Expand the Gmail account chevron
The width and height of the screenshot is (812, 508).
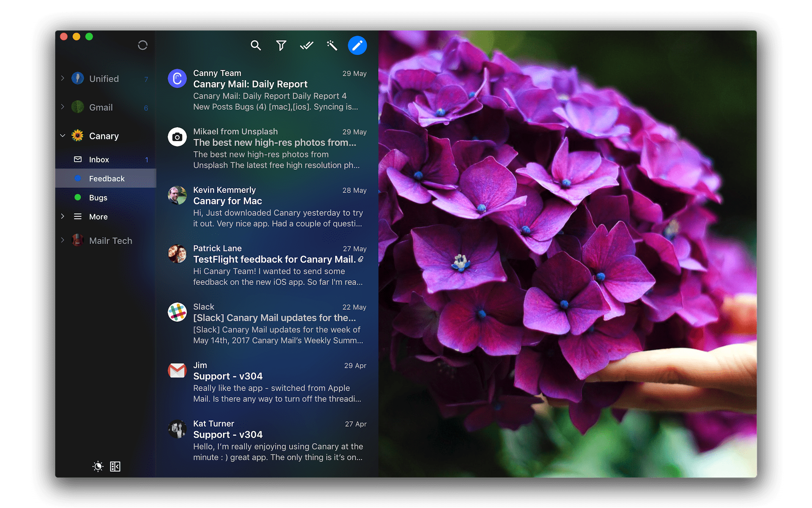point(63,107)
